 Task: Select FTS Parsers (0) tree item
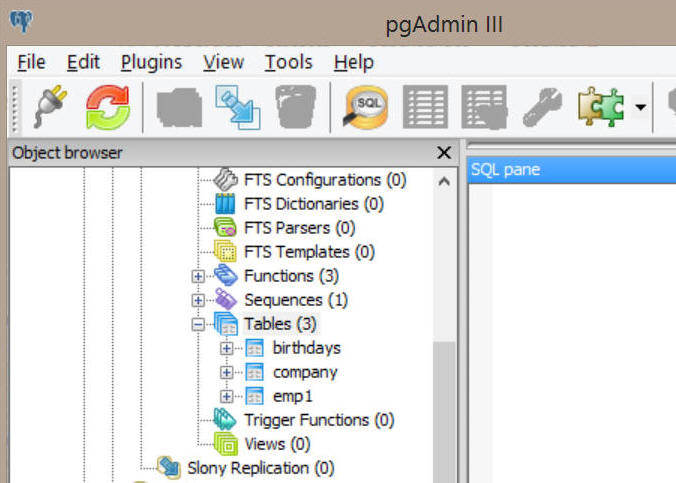(x=300, y=228)
